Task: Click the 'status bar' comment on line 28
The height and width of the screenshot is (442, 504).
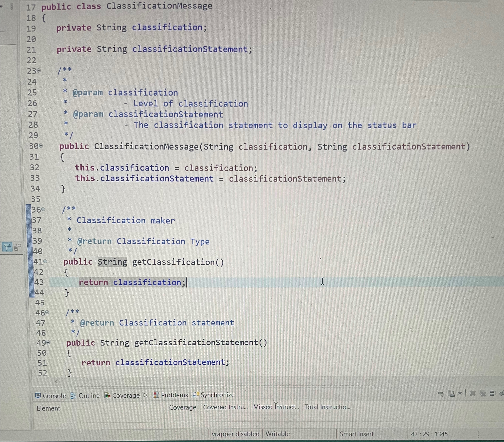Action: (x=392, y=125)
